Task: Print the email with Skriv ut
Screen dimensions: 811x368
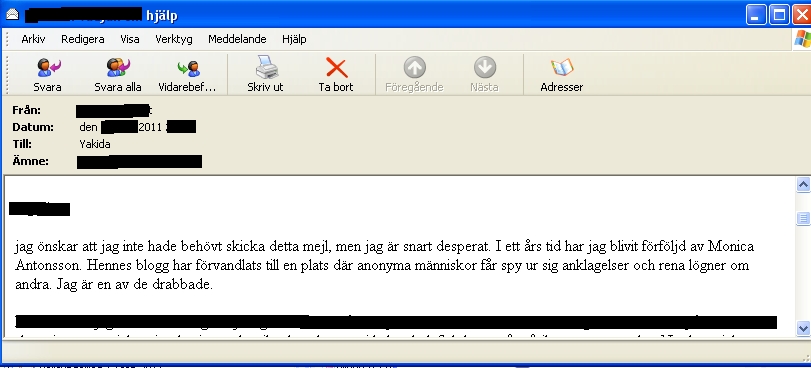Action: point(265,75)
